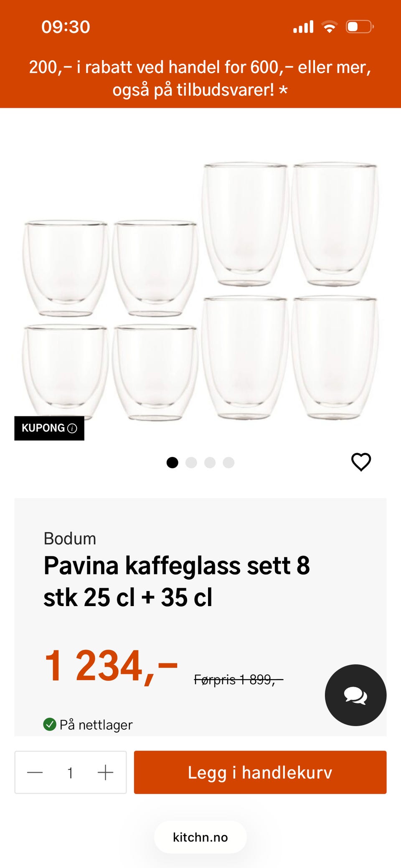Screen dimensions: 401x868
Task: Switch to second product image dot
Action: click(191, 462)
